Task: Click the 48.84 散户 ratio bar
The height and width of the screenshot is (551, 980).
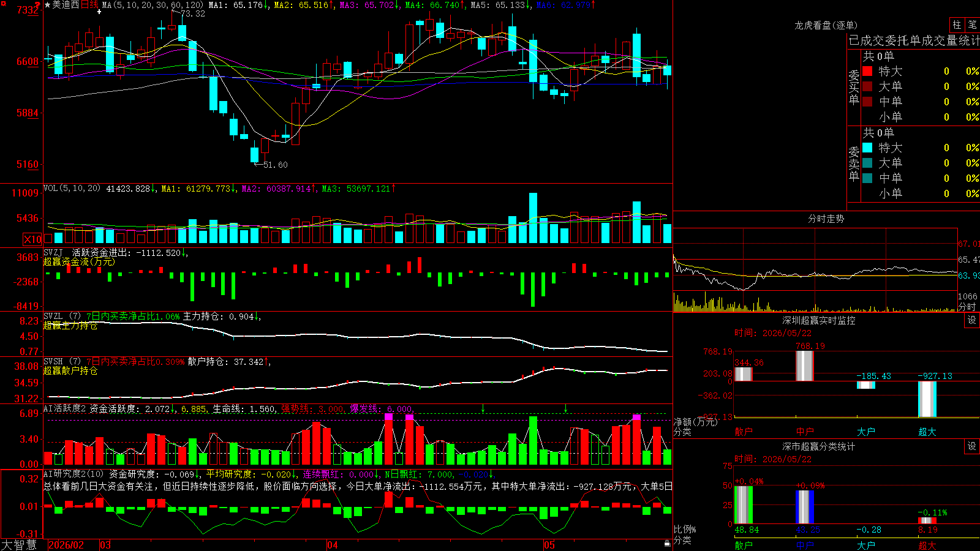Action: pyautogui.click(x=744, y=505)
